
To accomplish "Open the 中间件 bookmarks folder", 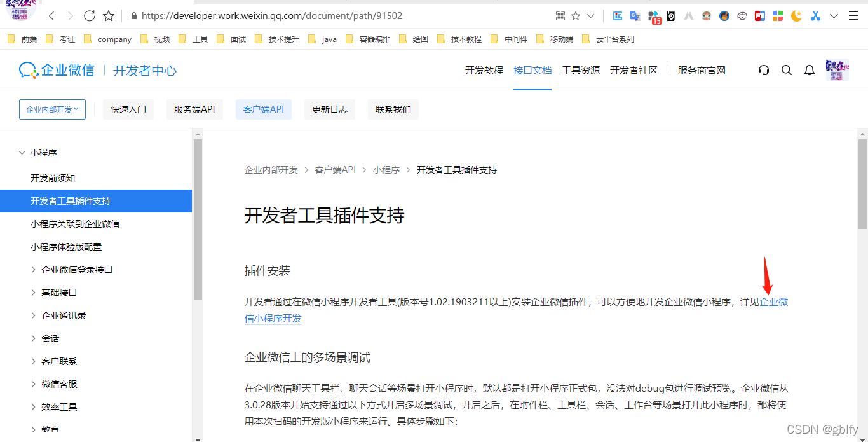I will click(x=514, y=39).
